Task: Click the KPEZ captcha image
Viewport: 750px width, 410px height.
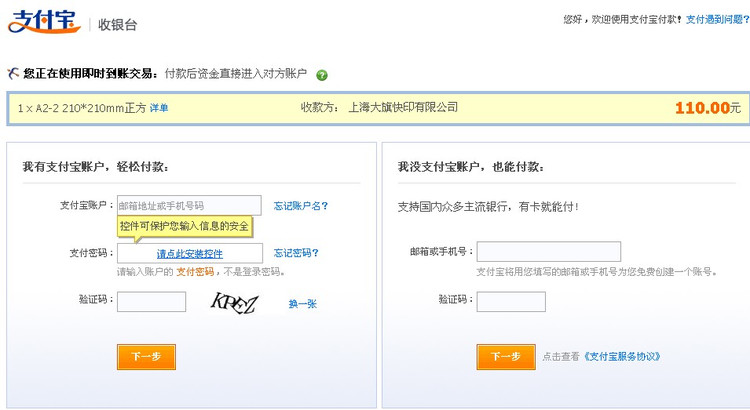Action: (x=235, y=302)
